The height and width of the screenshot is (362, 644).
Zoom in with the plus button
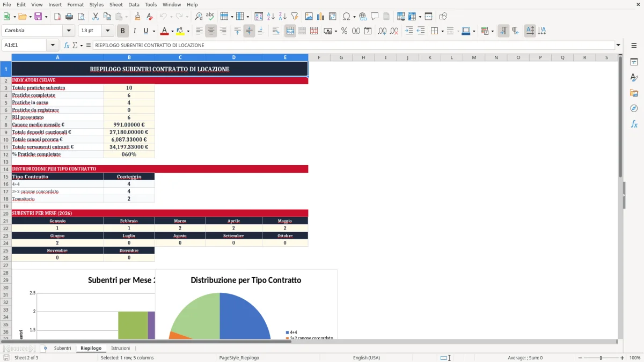point(622,358)
